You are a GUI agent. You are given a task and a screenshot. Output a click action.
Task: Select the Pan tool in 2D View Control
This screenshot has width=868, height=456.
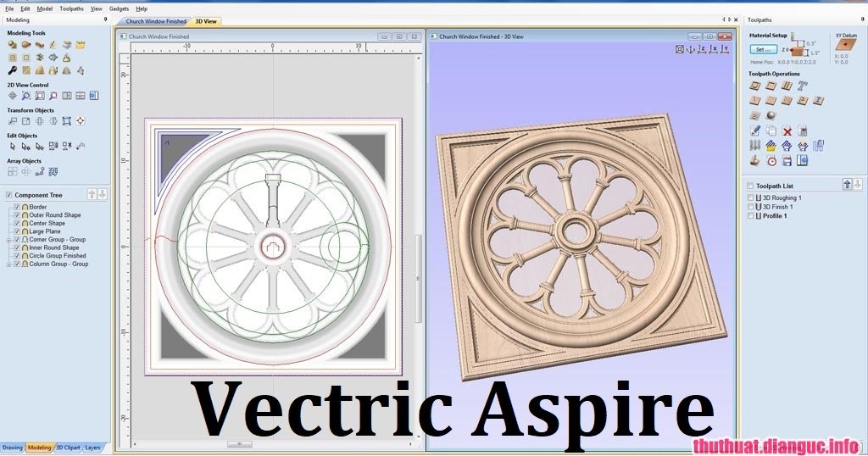pyautogui.click(x=12, y=96)
